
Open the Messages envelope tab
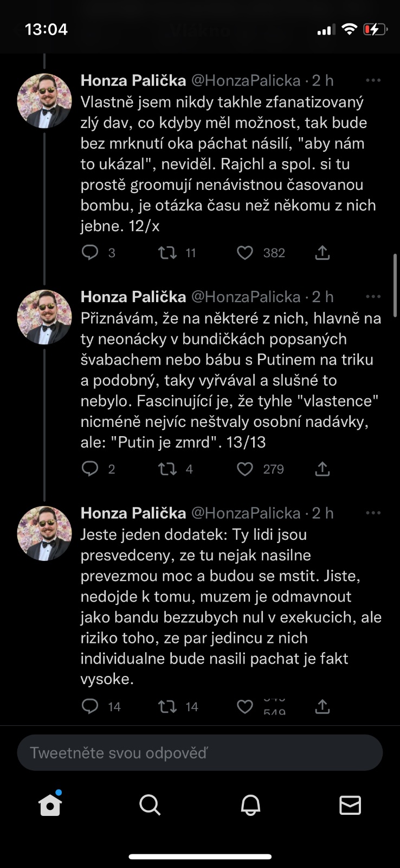(x=350, y=806)
